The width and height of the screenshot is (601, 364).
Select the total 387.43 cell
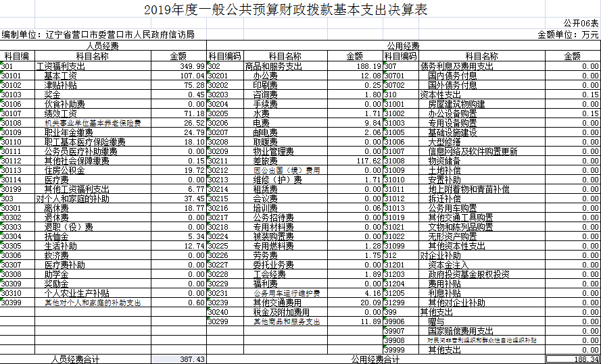(179, 359)
